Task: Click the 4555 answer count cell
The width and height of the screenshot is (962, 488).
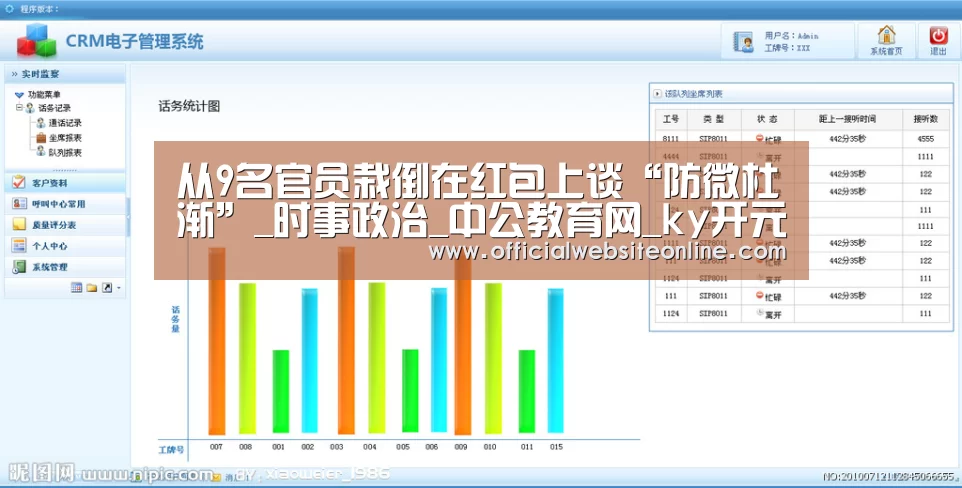Action: (x=925, y=139)
